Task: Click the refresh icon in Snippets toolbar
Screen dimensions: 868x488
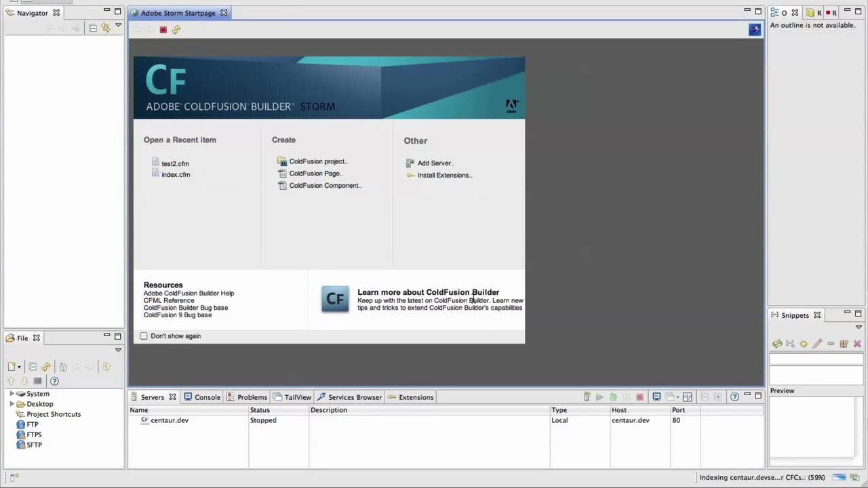Action: (x=777, y=344)
